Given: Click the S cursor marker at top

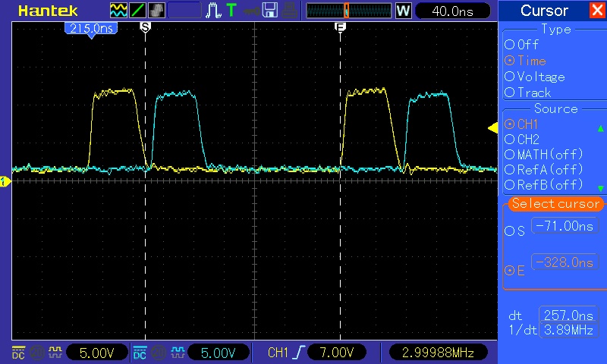Looking at the screenshot, I should coord(145,27).
